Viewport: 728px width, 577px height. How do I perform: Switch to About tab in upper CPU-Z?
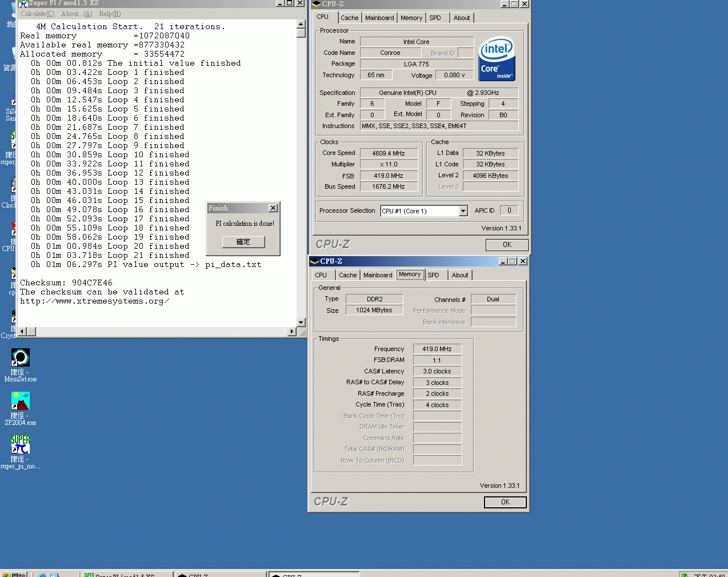[x=462, y=18]
